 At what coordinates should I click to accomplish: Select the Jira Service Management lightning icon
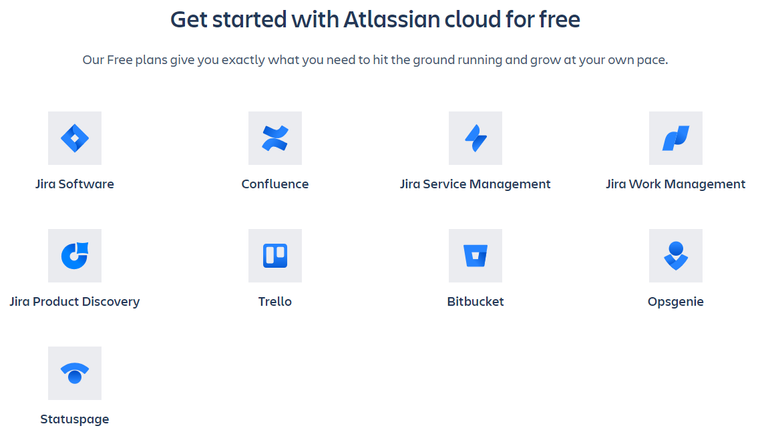pos(475,138)
